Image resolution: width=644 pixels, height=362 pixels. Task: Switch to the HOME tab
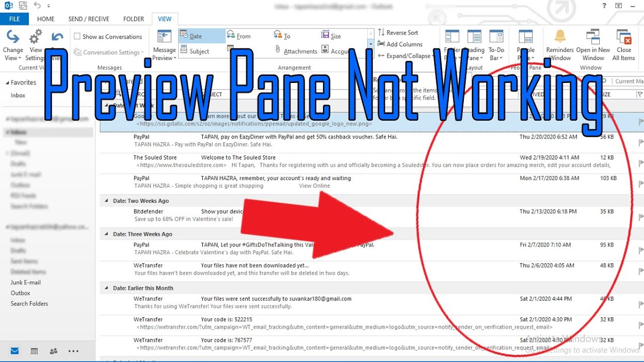click(46, 19)
